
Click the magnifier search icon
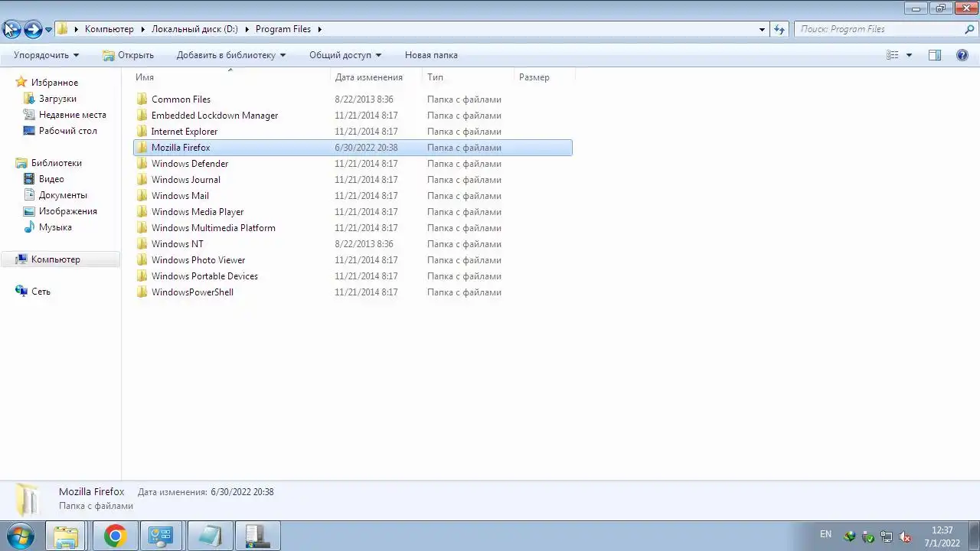969,29
